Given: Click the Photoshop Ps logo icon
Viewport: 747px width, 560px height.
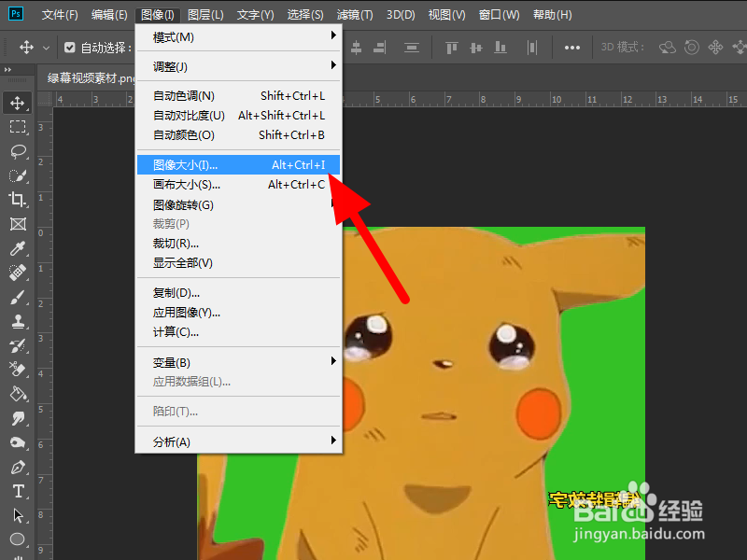Looking at the screenshot, I should (x=15, y=13).
